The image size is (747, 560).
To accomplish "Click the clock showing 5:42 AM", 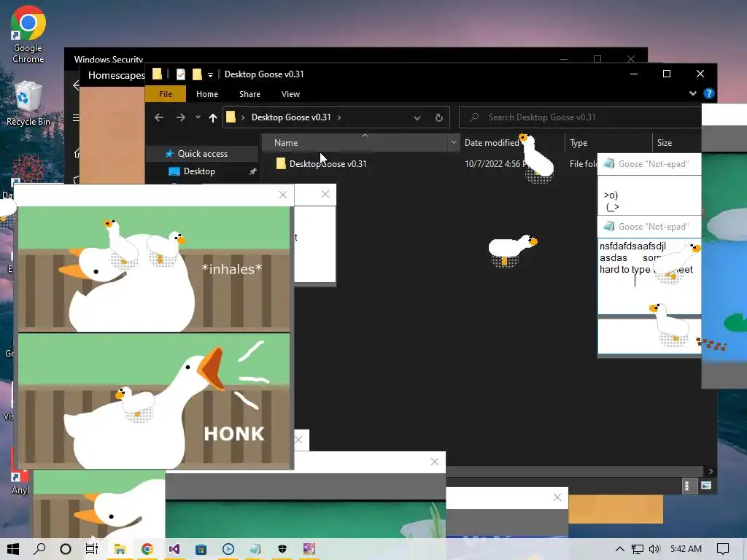I will (686, 549).
